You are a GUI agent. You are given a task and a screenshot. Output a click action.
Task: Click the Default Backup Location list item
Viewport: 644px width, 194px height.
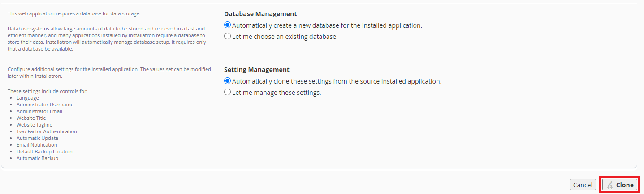(x=44, y=152)
